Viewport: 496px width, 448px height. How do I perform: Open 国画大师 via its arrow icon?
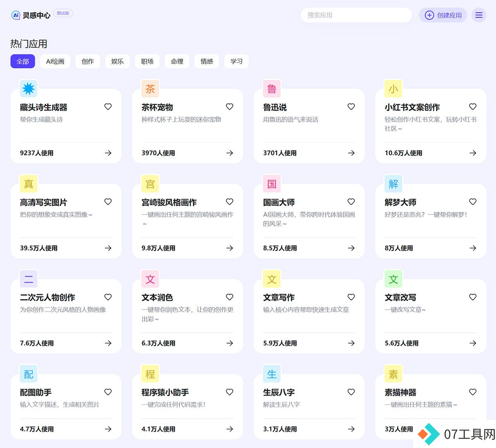351,248
